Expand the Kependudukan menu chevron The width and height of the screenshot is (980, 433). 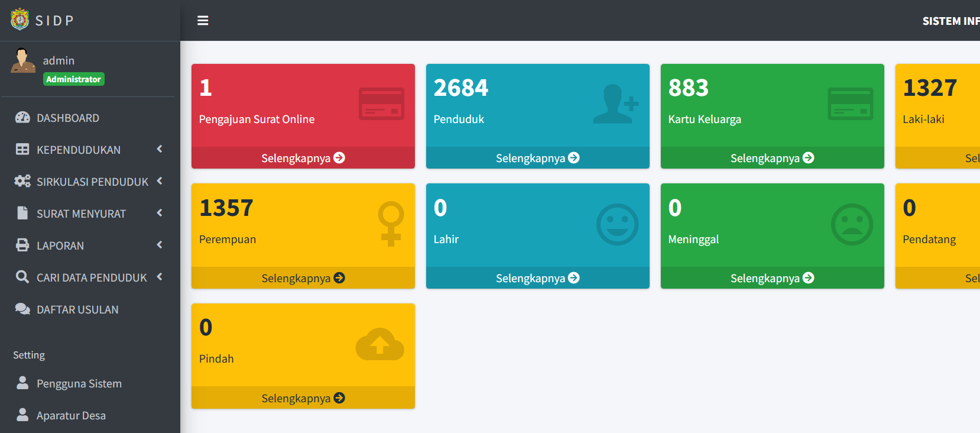pos(160,149)
